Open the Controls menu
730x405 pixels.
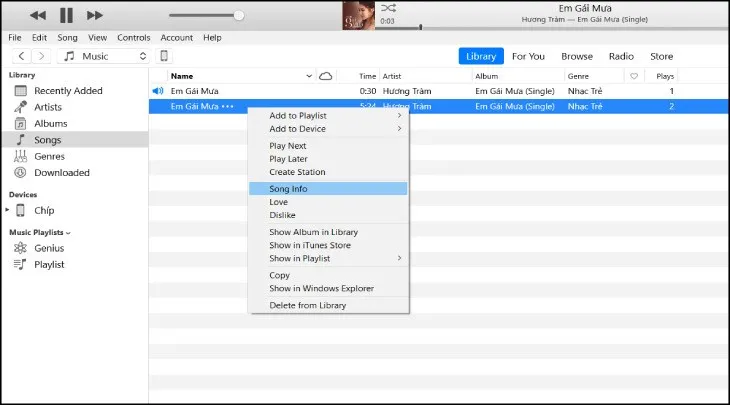pyautogui.click(x=133, y=37)
